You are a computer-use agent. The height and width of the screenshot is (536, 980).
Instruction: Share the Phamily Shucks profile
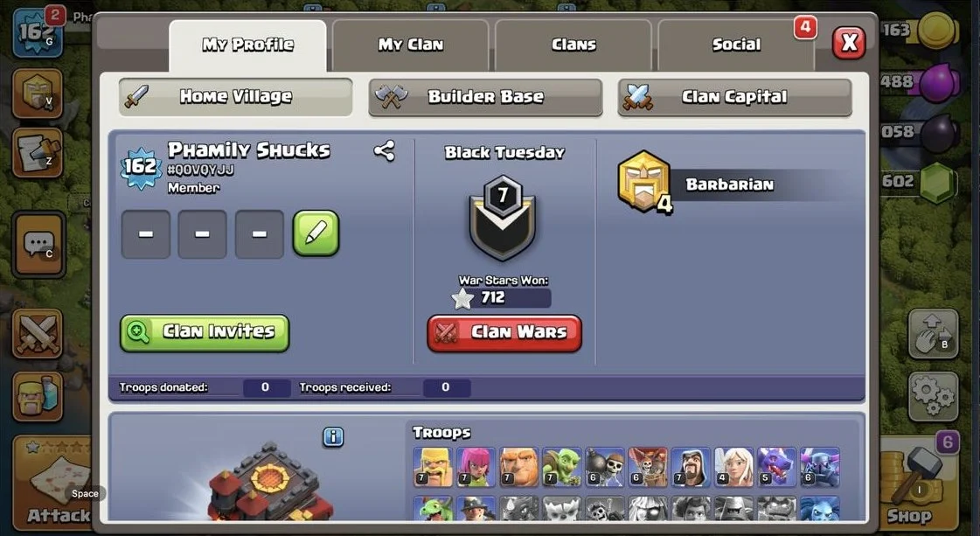click(385, 150)
